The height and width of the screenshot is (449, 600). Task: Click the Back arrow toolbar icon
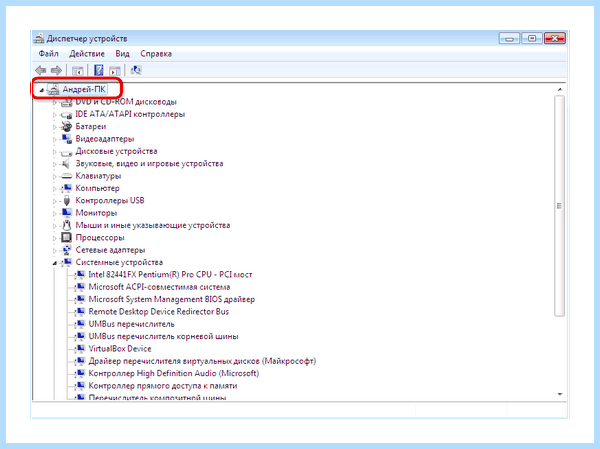pos(41,70)
